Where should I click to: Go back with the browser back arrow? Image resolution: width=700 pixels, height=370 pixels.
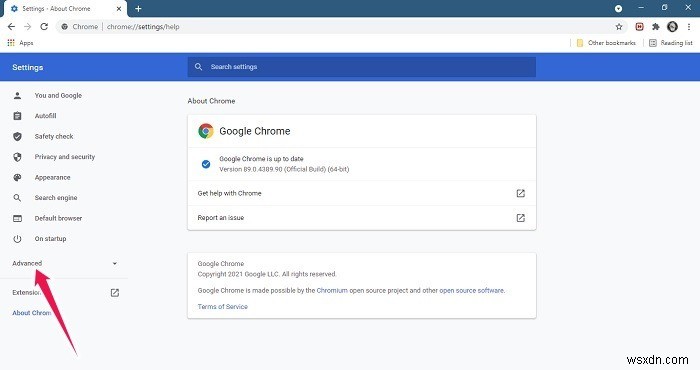point(11,27)
